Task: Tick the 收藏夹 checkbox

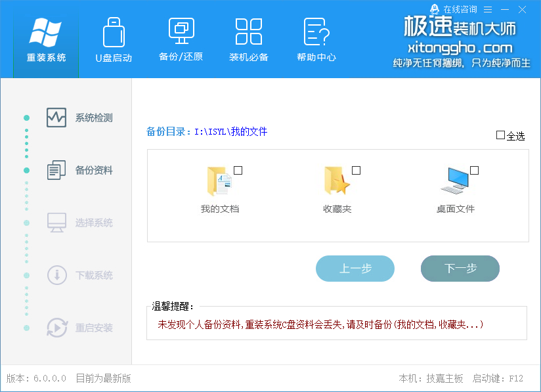Action: tap(356, 171)
